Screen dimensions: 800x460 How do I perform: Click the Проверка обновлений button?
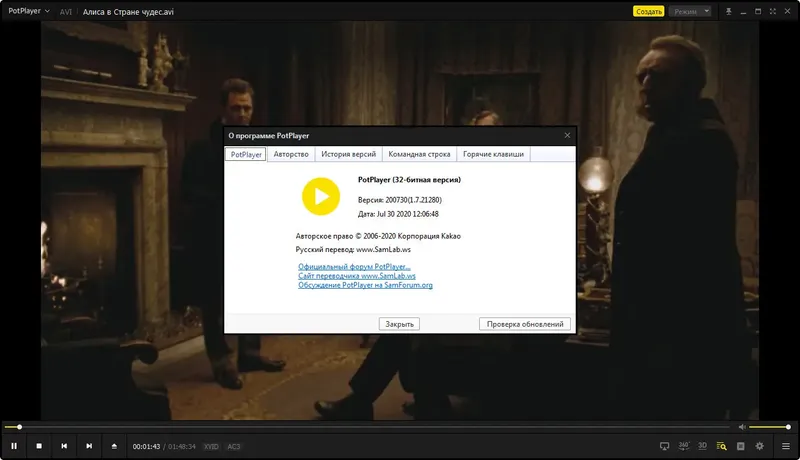[x=525, y=324]
